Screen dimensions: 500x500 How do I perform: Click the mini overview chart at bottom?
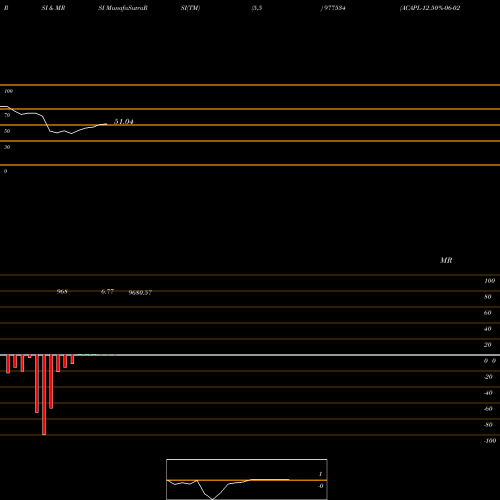[x=247, y=479]
